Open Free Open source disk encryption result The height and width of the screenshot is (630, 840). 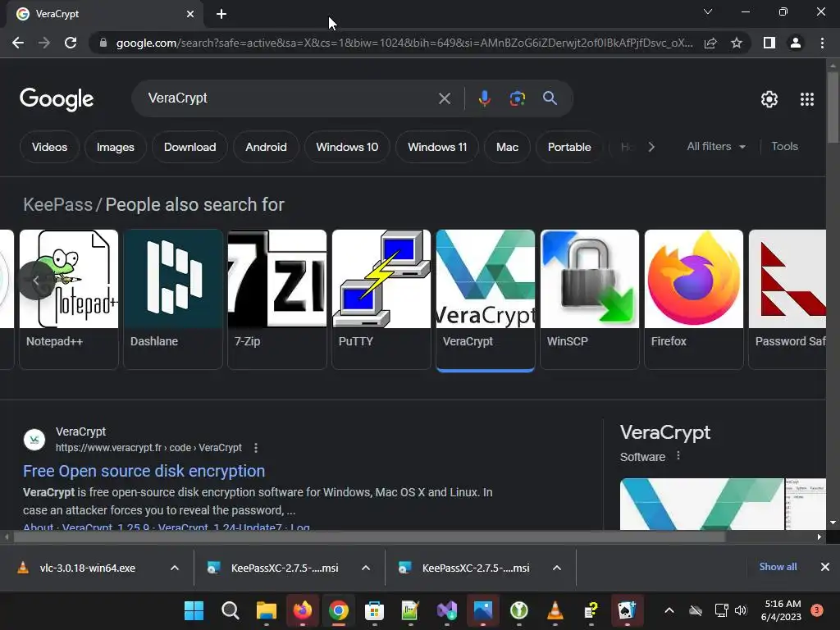coord(144,471)
